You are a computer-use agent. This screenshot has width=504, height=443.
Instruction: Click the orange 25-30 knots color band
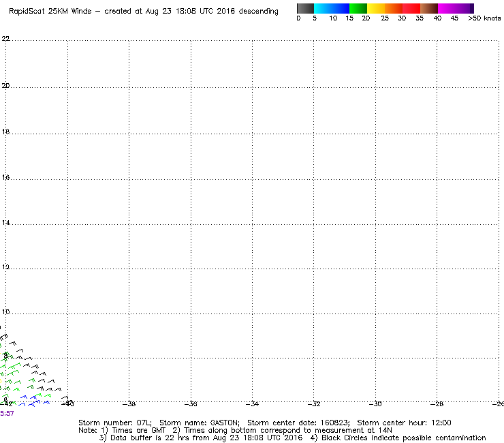pyautogui.click(x=394, y=8)
